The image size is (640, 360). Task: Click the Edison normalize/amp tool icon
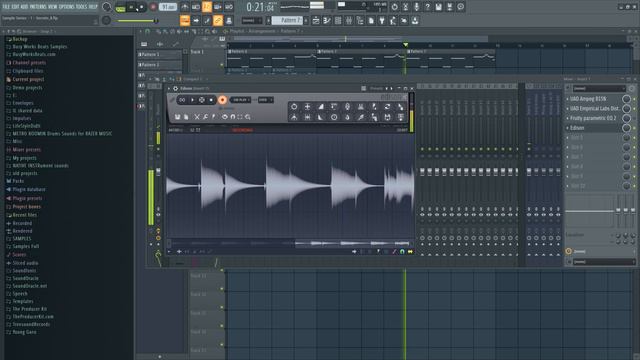coord(307,107)
